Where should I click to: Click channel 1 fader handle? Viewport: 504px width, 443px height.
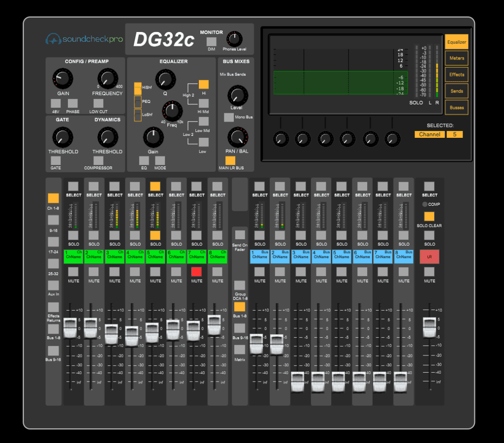click(x=70, y=328)
